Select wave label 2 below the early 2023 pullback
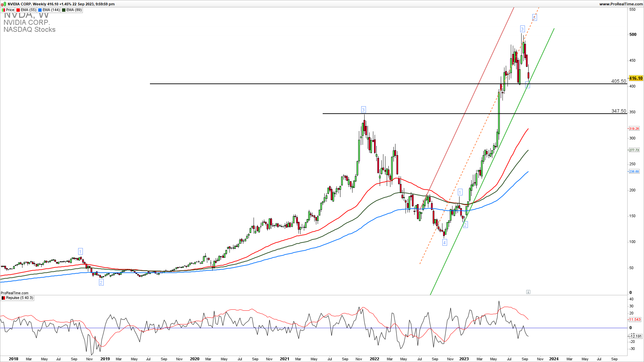This screenshot has height=362, width=644. click(x=465, y=225)
